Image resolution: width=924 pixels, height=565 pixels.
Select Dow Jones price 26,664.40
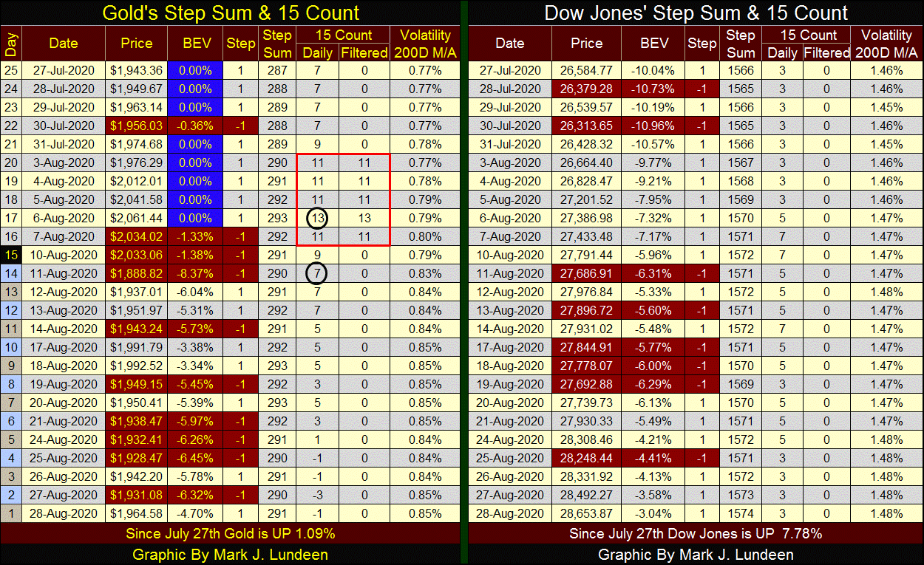click(x=587, y=163)
